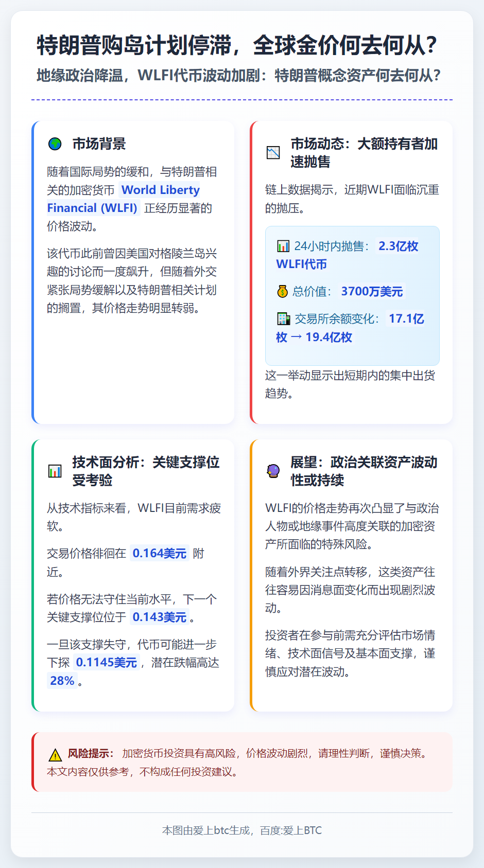484x868 pixels.
Task: Click the downtrend chart icon beside 市场动态
Action: coord(273,153)
